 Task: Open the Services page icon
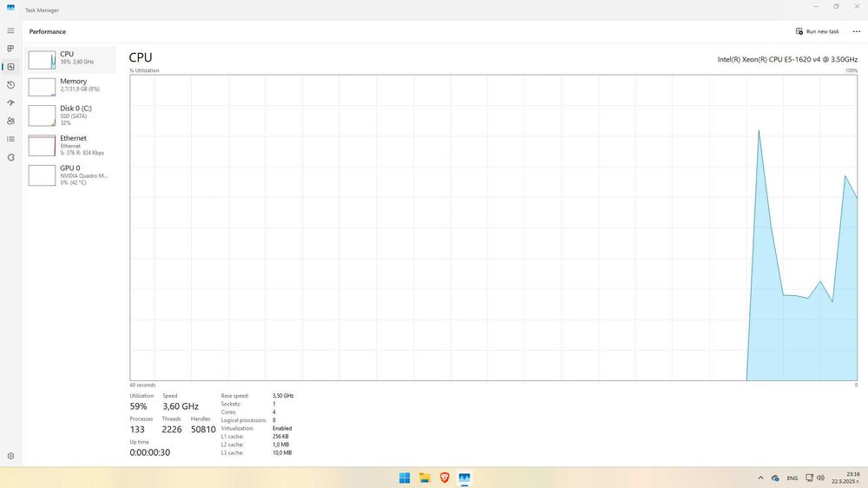point(10,157)
